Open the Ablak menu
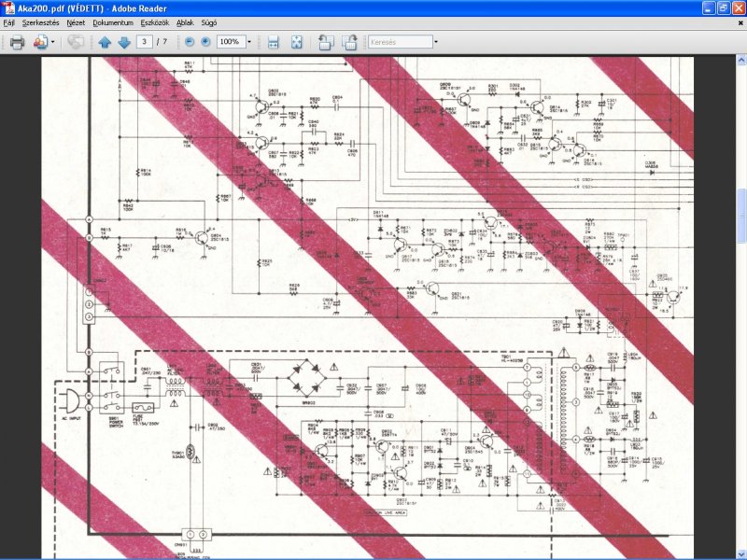This screenshot has height=560, width=747. (185, 22)
